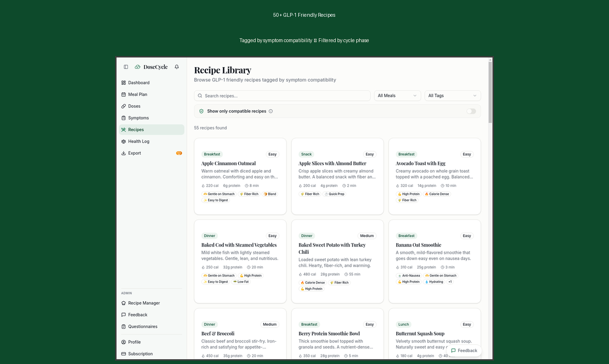Click the Recipe Manager chef hat icon
This screenshot has height=364, width=609.
(x=124, y=303)
